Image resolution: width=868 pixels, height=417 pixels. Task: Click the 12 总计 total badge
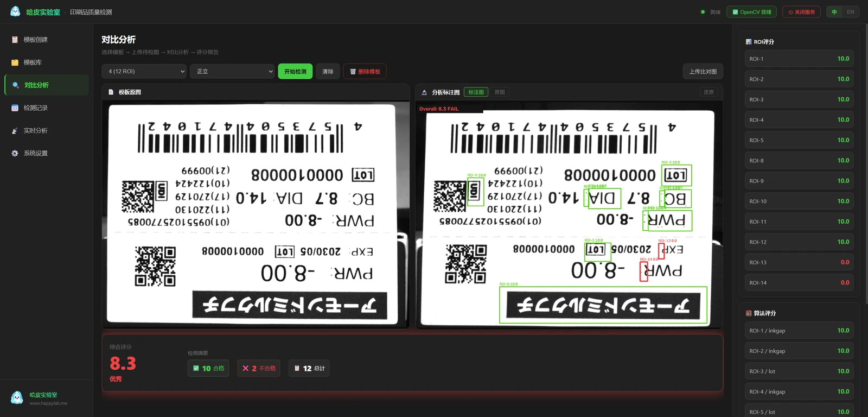coord(309,368)
